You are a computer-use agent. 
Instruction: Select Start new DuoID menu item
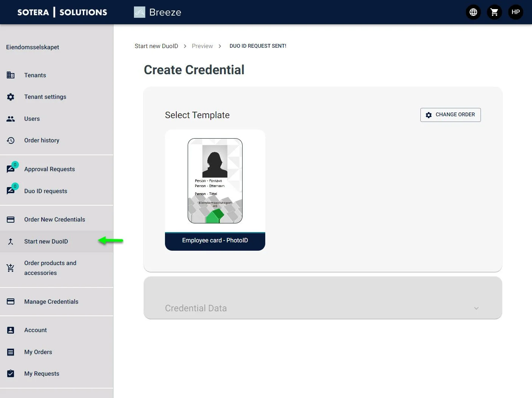click(x=57, y=242)
